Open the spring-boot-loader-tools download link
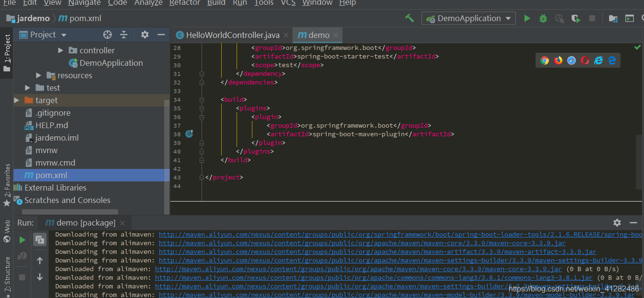This screenshot has width=644, height=298. coord(401,235)
